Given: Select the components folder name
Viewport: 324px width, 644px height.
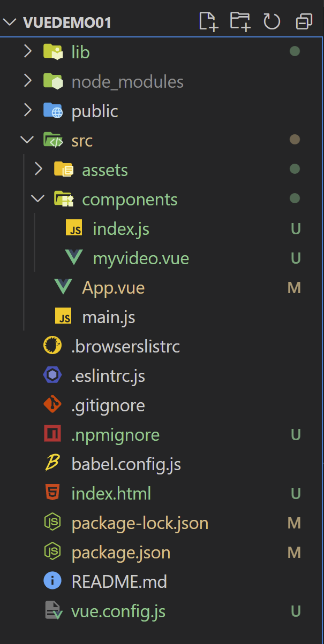Looking at the screenshot, I should (x=130, y=200).
